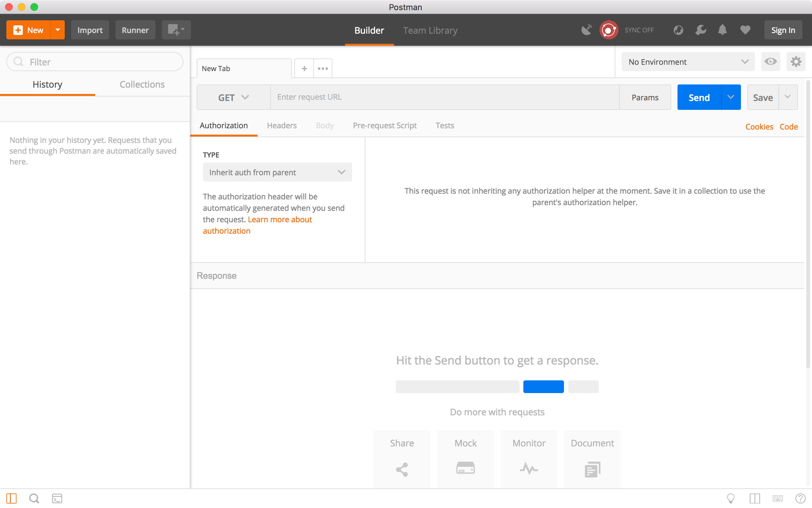
Task: Click the Mock server icon card
Action: [x=465, y=459]
